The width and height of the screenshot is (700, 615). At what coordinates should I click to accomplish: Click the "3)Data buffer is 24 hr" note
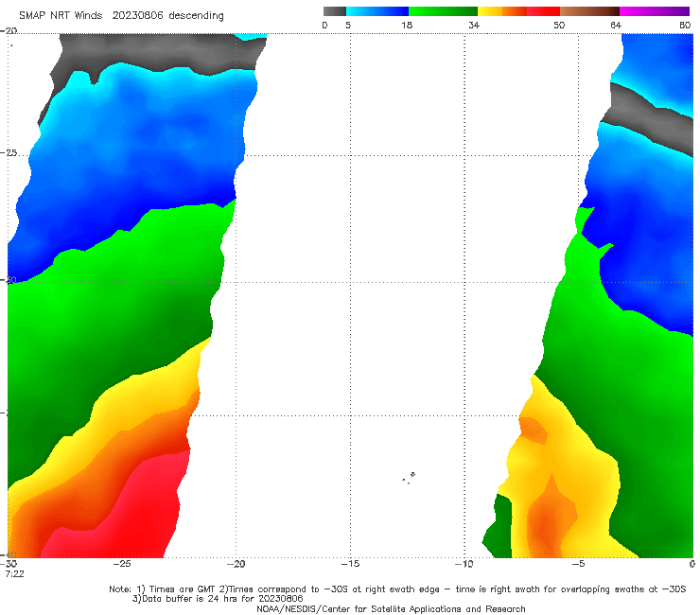[218, 599]
